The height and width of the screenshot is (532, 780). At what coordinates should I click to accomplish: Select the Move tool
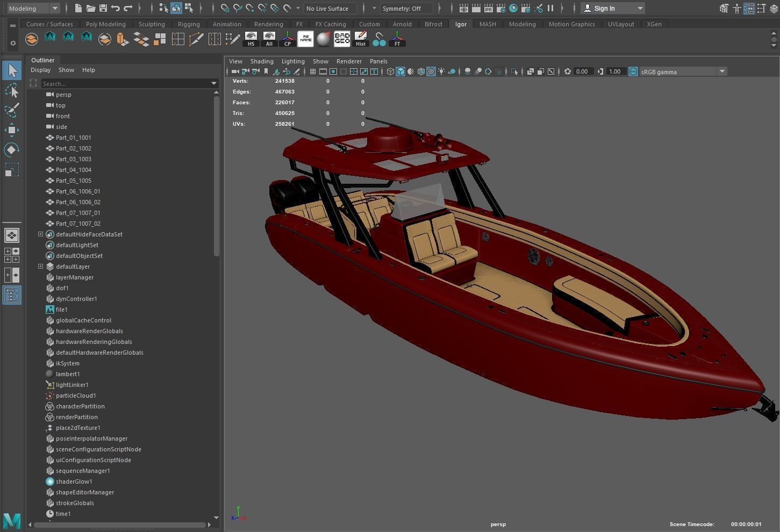11,130
